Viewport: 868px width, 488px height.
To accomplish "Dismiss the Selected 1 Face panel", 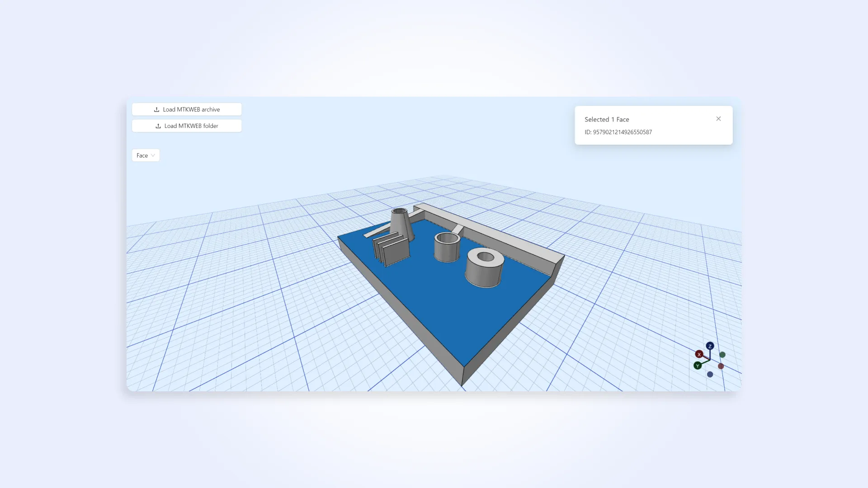I will point(718,119).
